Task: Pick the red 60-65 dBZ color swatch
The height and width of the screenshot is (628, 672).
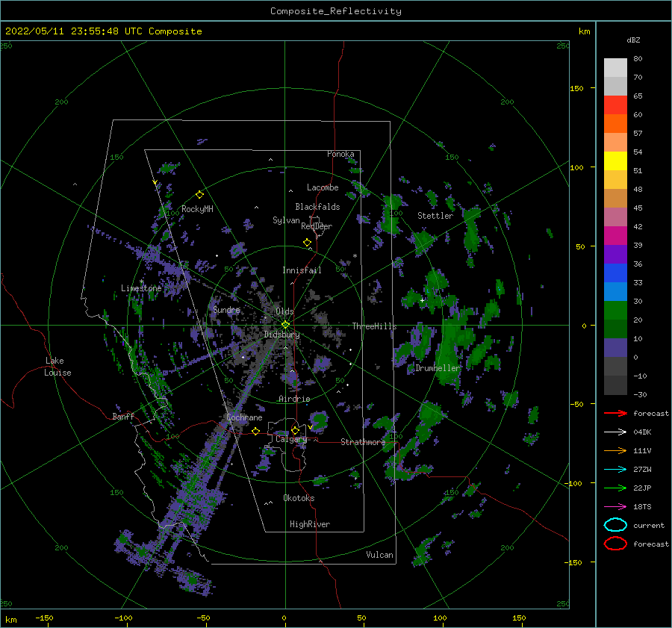Action: [x=615, y=105]
